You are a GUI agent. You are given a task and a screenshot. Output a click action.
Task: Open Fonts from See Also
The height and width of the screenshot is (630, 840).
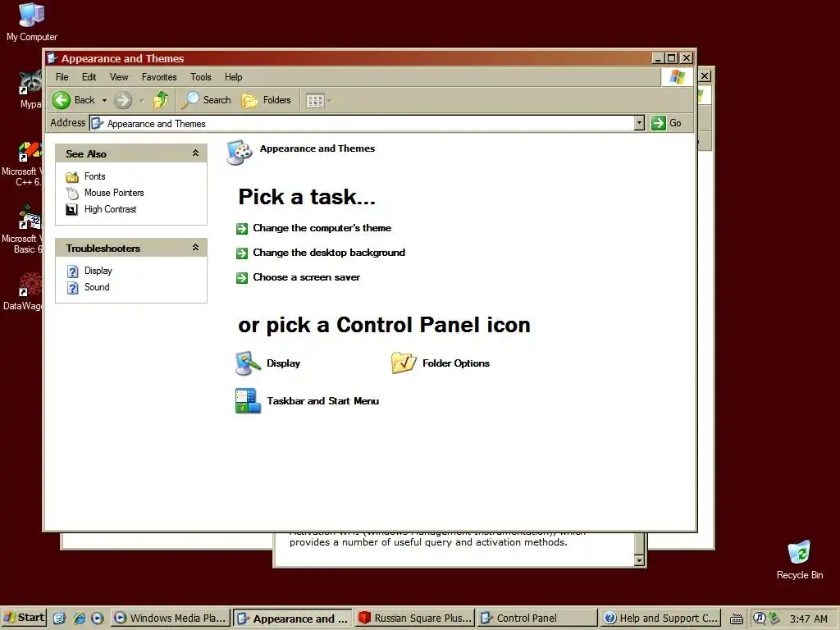click(x=95, y=176)
